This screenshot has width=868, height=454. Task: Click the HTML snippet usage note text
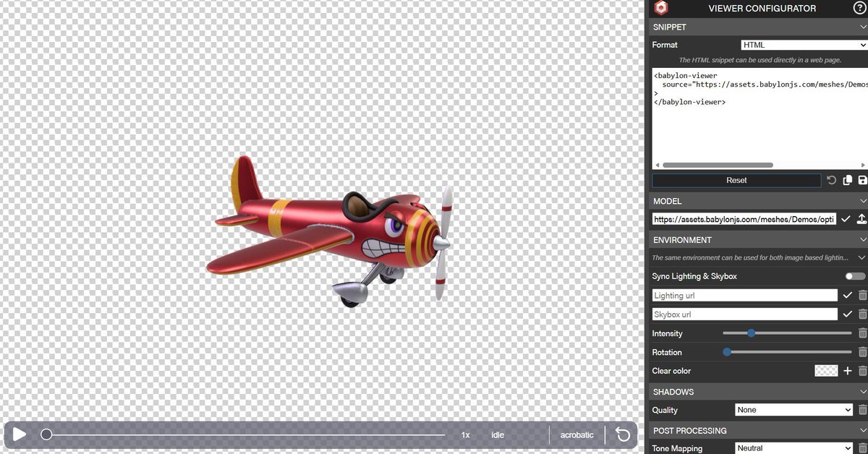[759, 61]
